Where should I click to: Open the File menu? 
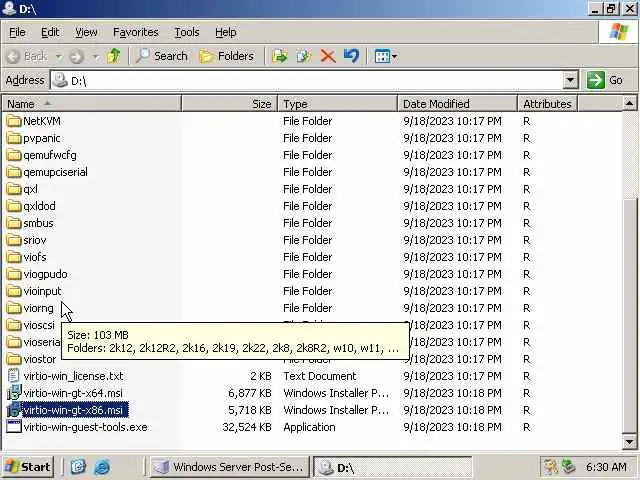[x=17, y=32]
